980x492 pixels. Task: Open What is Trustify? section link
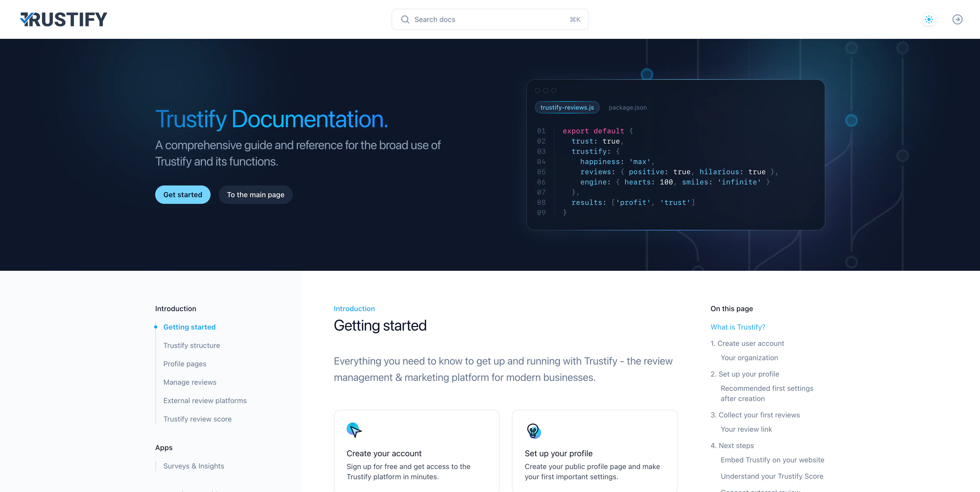coord(738,327)
